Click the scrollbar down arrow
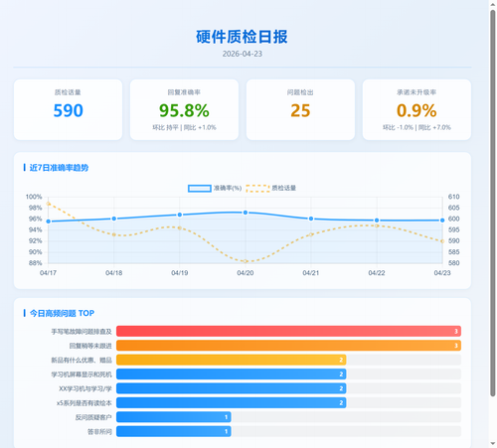Screen dimensions: 497x448 click(493, 443)
